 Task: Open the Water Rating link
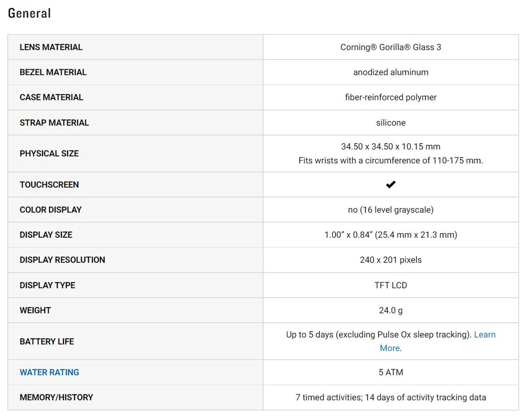49,372
